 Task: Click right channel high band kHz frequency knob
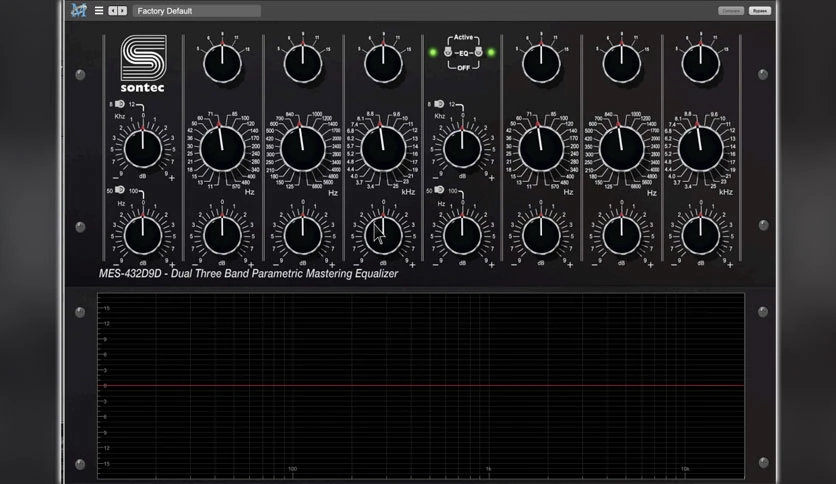701,149
